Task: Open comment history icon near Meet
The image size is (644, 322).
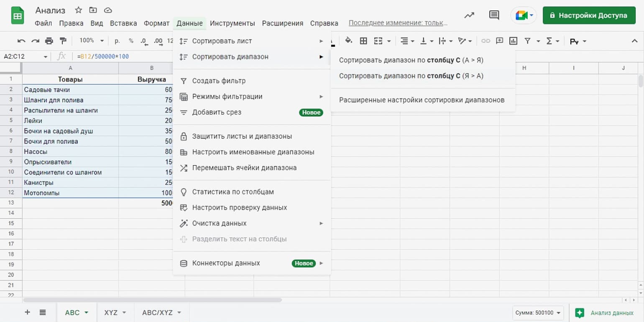Action: [494, 15]
